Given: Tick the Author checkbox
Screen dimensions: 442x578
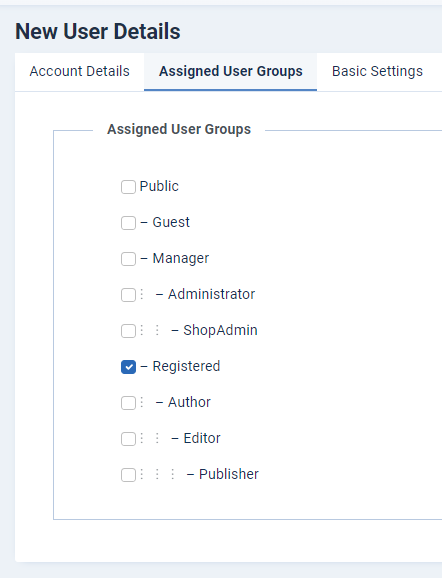Looking at the screenshot, I should pos(128,403).
